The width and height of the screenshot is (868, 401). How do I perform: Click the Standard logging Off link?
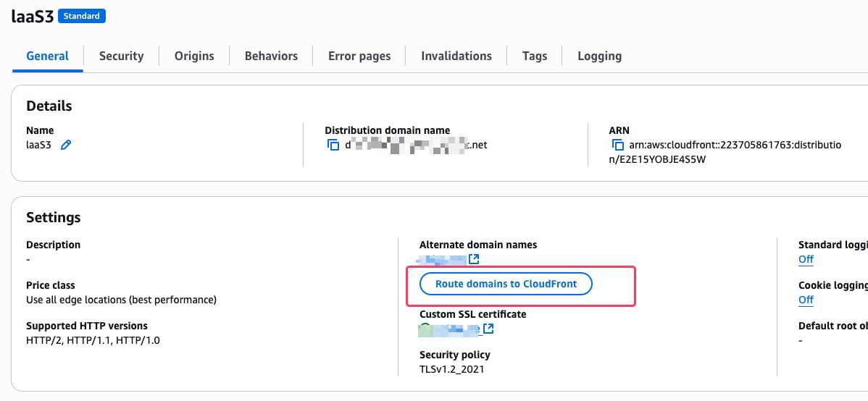pyautogui.click(x=806, y=259)
